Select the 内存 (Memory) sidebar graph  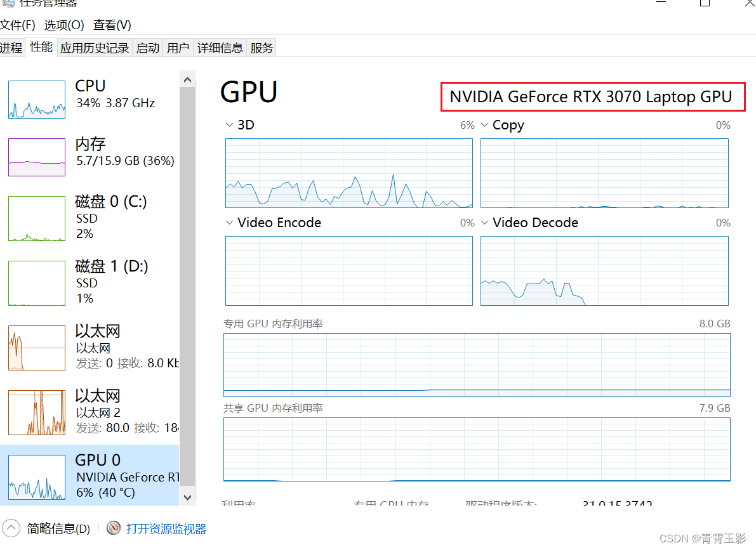[36, 157]
